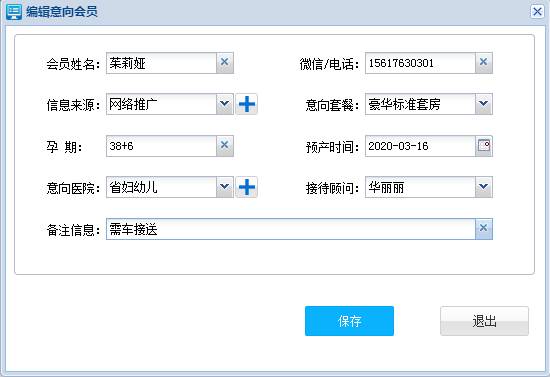Expand the 意向套餐 dropdown list
The image size is (550, 377).
(483, 104)
